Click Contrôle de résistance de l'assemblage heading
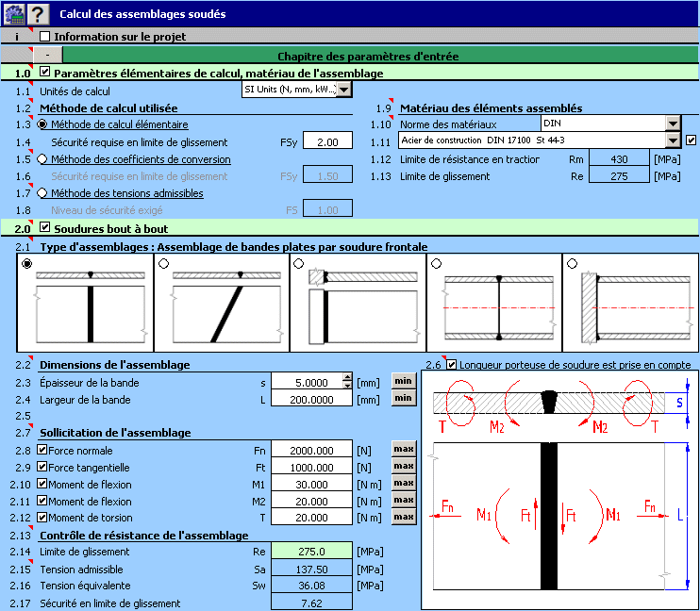Screen dimensions: 700x611 143,536
